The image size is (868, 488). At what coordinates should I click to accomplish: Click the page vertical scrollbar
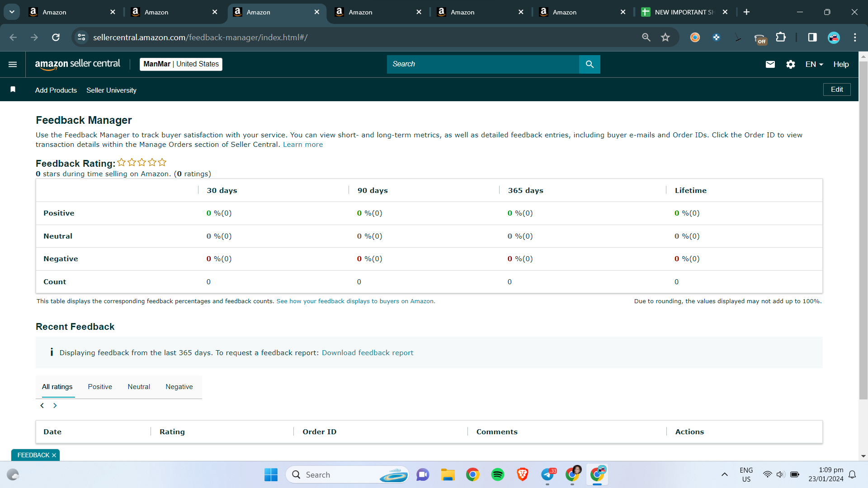(x=863, y=230)
